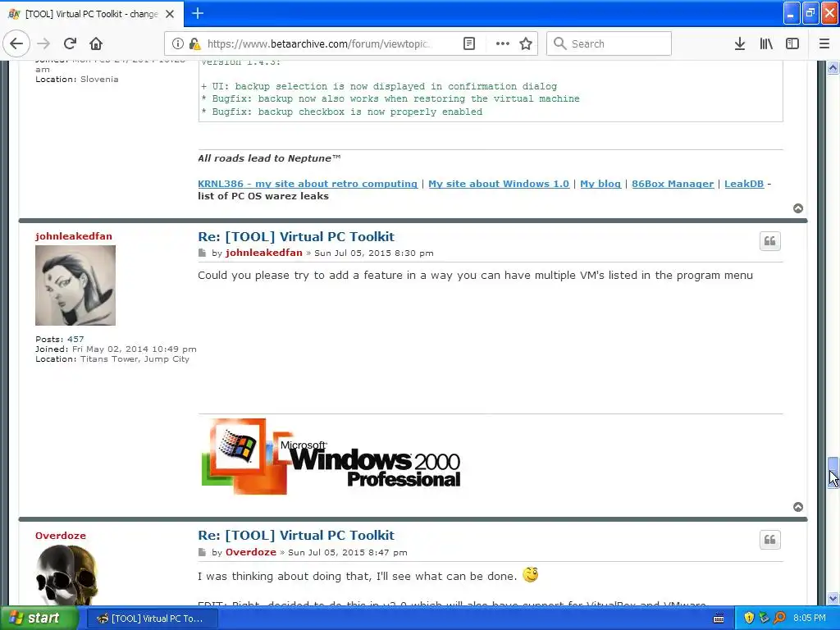
Task: Click the scrollbar down arrow
Action: 833,598
